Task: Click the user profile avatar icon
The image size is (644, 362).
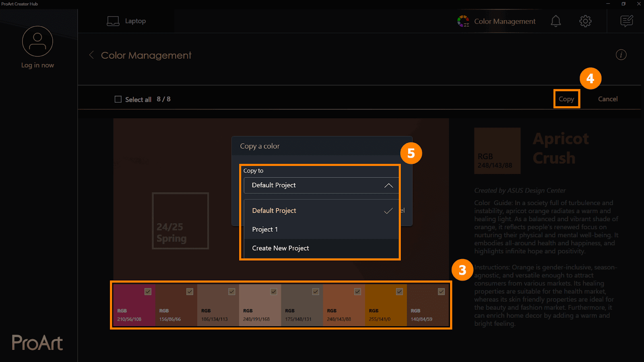Action: coord(37,41)
